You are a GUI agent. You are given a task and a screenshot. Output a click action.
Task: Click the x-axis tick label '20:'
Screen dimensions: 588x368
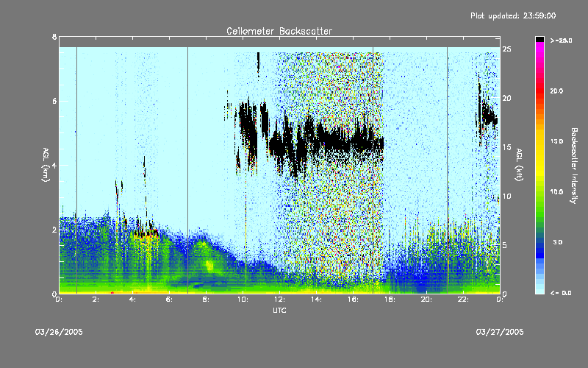point(426,300)
